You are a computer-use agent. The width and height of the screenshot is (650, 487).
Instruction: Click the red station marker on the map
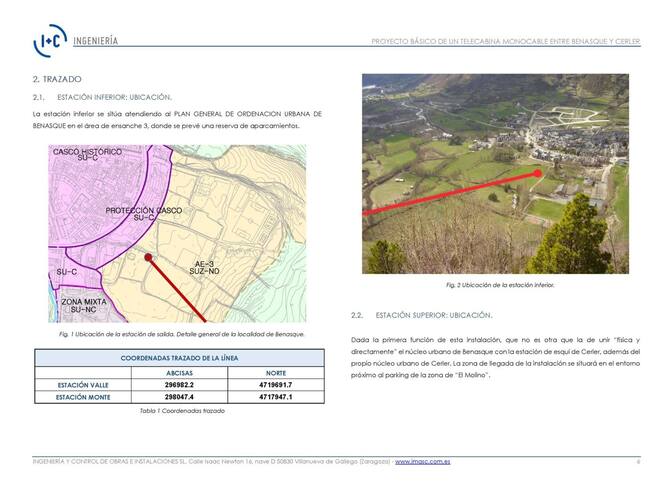coord(149,257)
